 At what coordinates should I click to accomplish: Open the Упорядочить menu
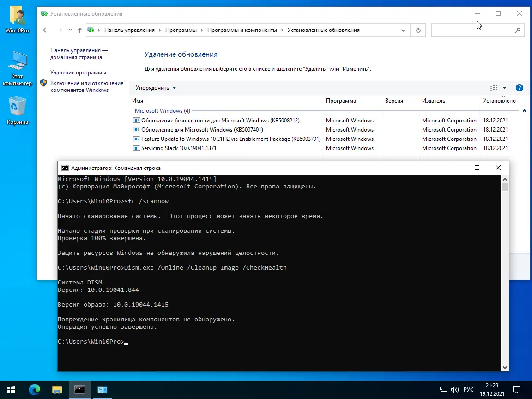[156, 88]
